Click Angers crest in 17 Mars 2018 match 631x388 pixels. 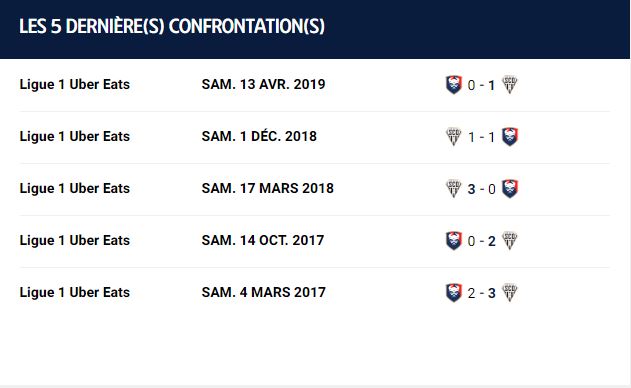point(454,189)
